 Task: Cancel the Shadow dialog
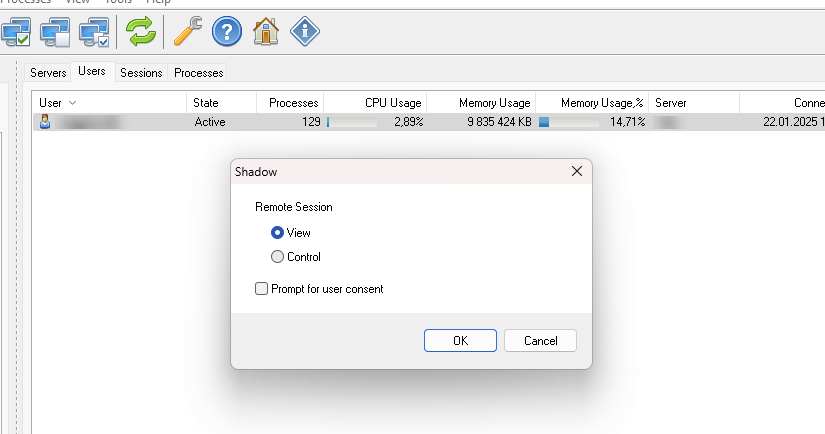pos(540,340)
